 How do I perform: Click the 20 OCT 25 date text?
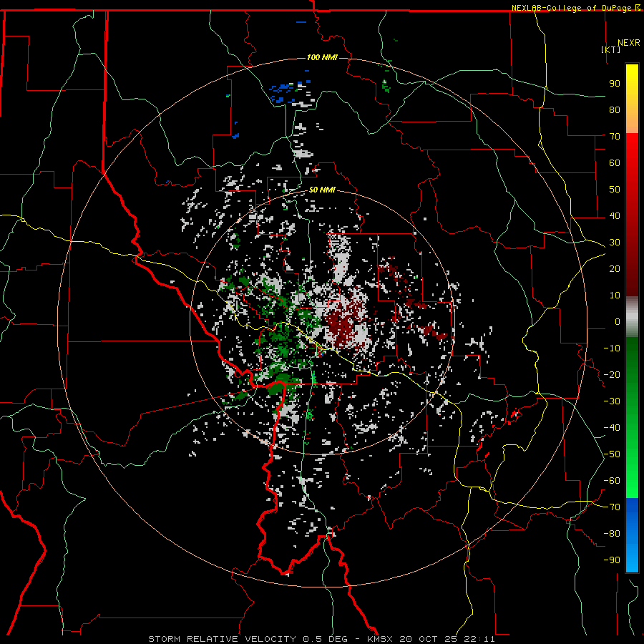point(429,639)
